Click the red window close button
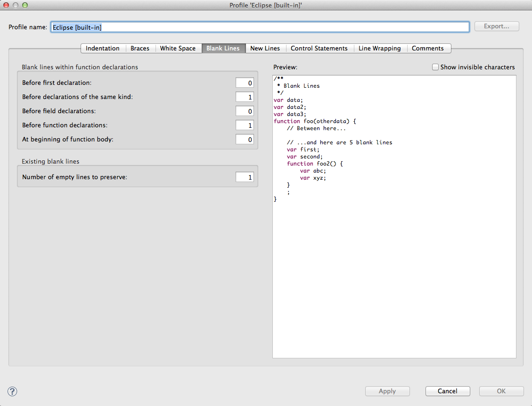Screen dimensions: 532x406 point(6,5)
